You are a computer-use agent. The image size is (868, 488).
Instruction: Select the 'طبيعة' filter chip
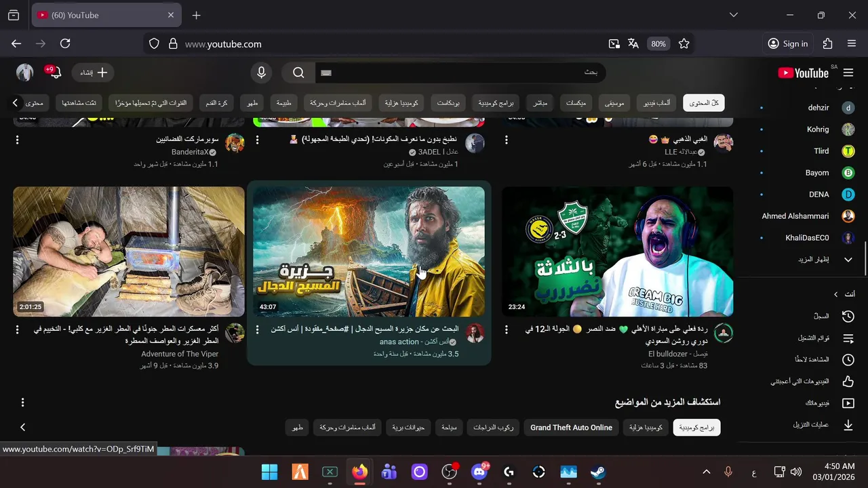click(x=283, y=103)
